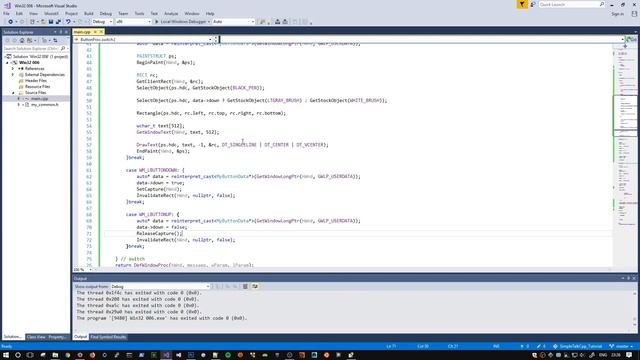Screen dimensions: 640x360
Task: Open the Build menu
Action: (89, 13)
